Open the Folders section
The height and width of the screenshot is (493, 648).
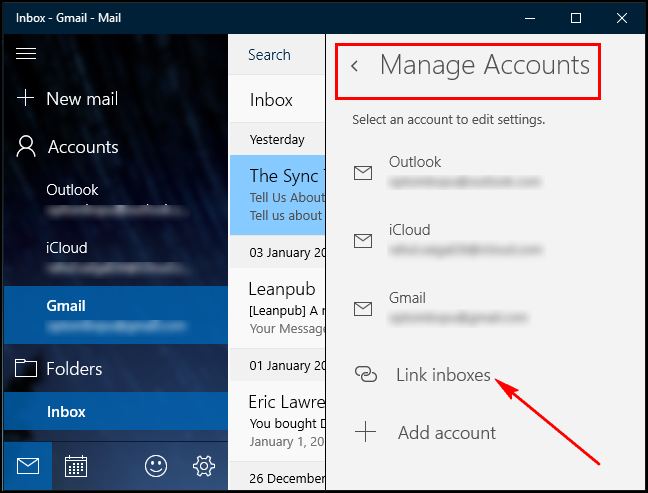[x=72, y=369]
